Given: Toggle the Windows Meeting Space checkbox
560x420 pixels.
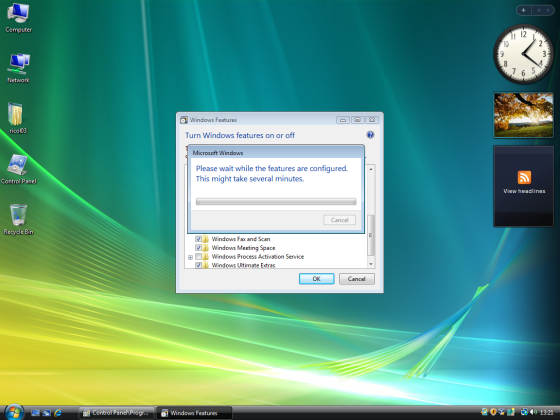Looking at the screenshot, I should [x=198, y=248].
